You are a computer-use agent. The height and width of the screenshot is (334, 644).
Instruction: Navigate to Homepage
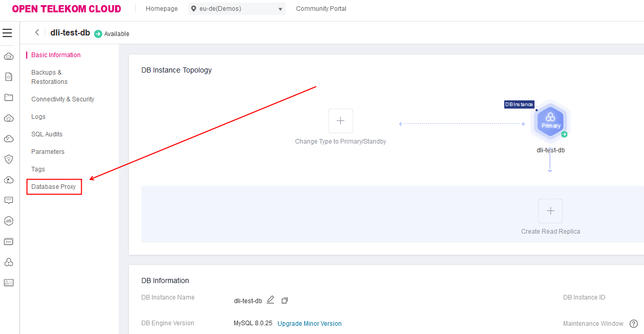(161, 9)
